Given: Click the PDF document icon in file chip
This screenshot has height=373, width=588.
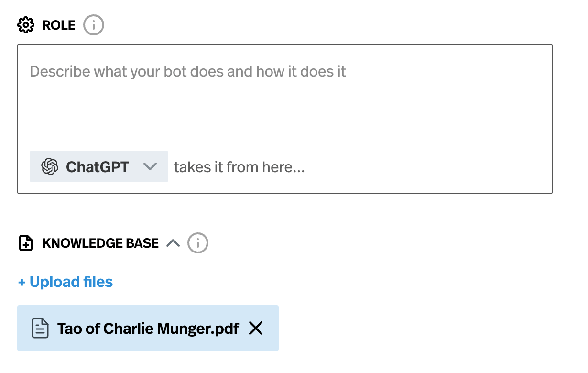Looking at the screenshot, I should click(x=40, y=329).
